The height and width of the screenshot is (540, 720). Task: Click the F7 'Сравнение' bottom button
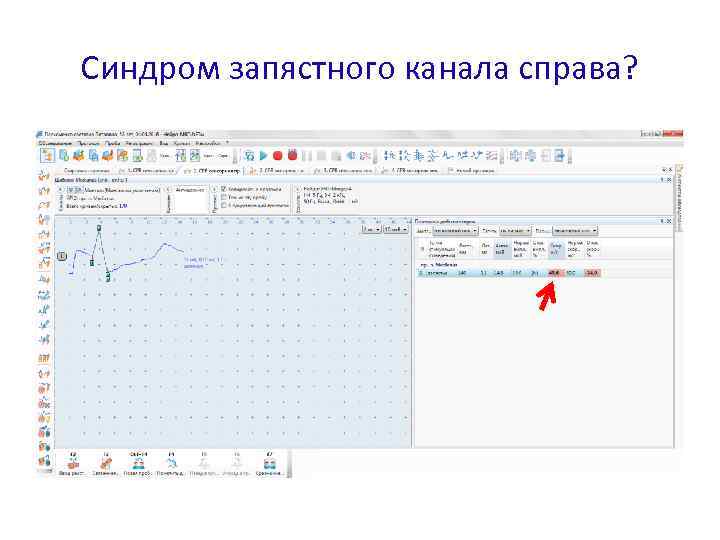pyautogui.click(x=270, y=464)
